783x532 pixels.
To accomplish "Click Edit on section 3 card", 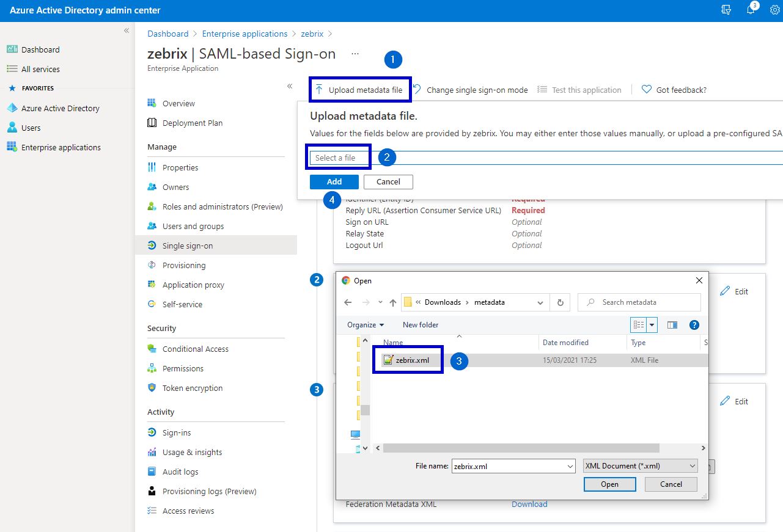I will pos(734,401).
